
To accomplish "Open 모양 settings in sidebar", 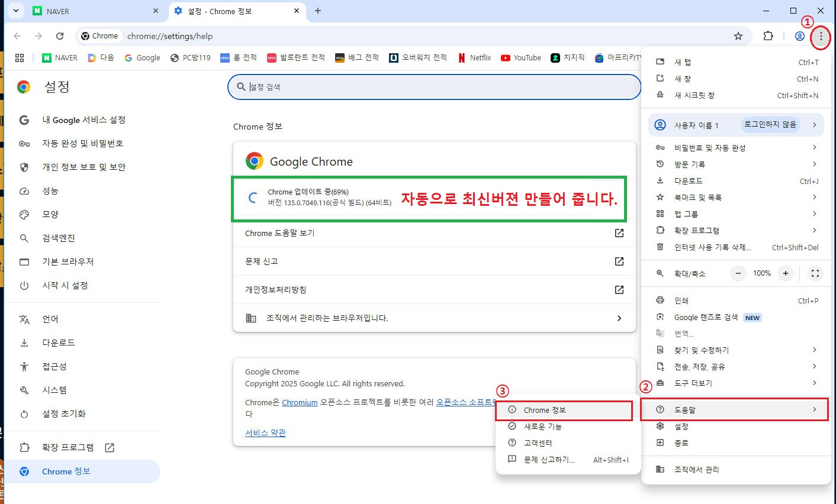I will [x=83, y=215].
